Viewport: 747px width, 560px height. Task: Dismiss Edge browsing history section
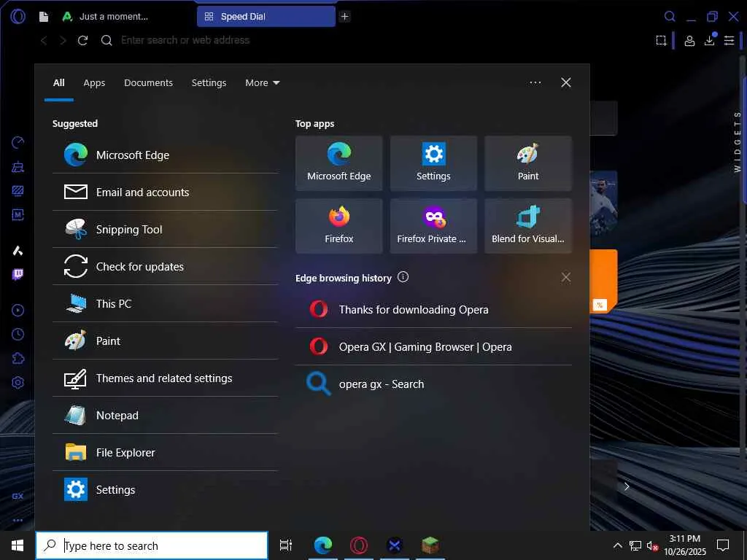565,277
